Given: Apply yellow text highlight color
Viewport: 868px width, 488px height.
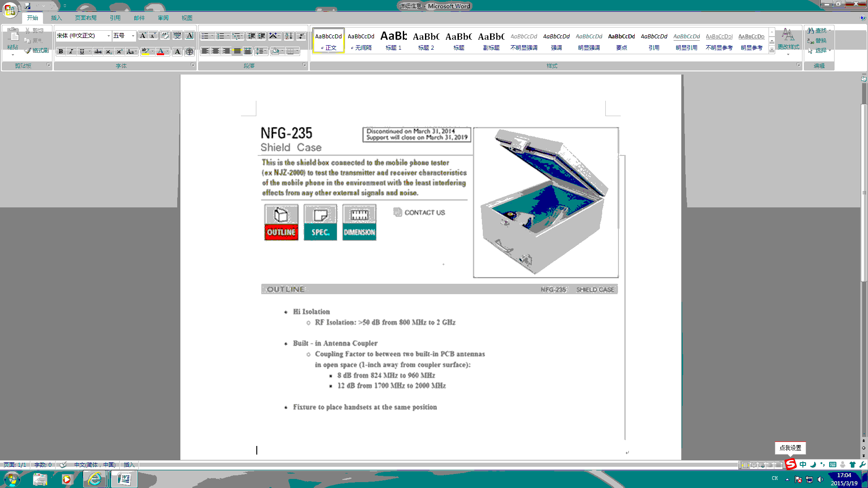Looking at the screenshot, I should tap(145, 52).
